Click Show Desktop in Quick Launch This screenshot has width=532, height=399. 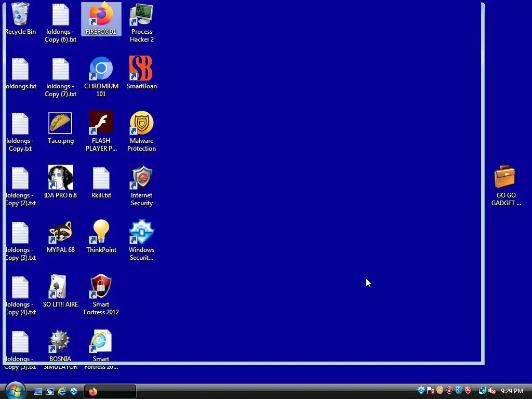pos(37,392)
